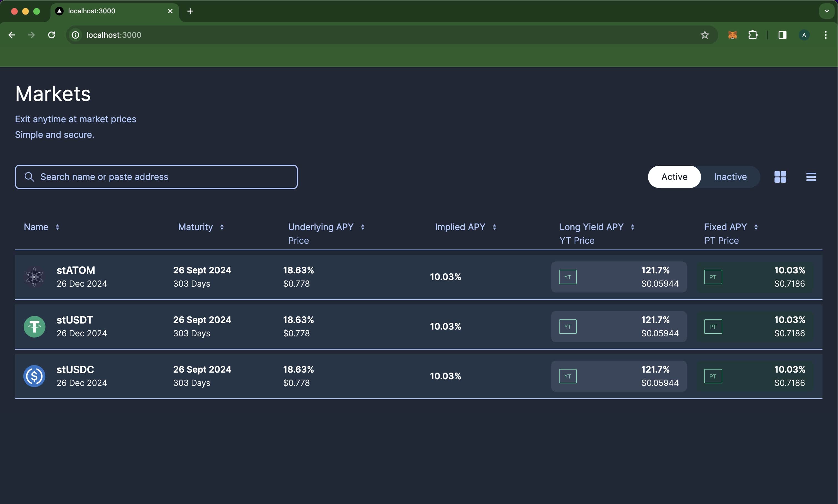This screenshot has width=838, height=504.
Task: Click PT button in stUSDC row
Action: point(713,376)
